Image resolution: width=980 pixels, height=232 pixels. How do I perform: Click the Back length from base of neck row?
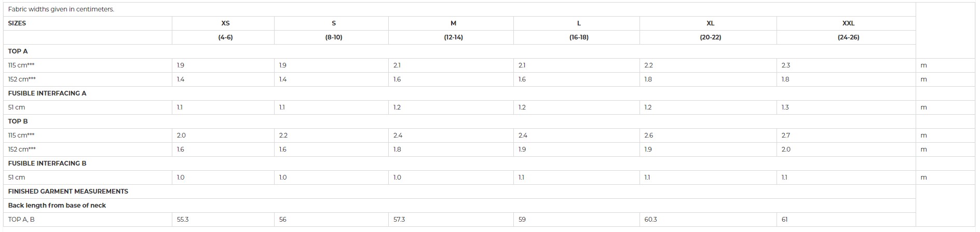click(x=459, y=206)
